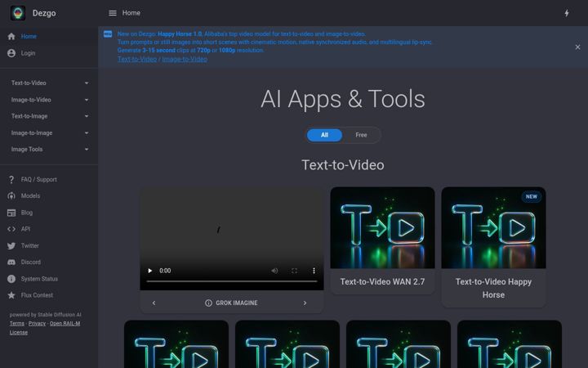The height and width of the screenshot is (368, 588).
Task: Click the API code brackets icon
Action: click(x=11, y=229)
